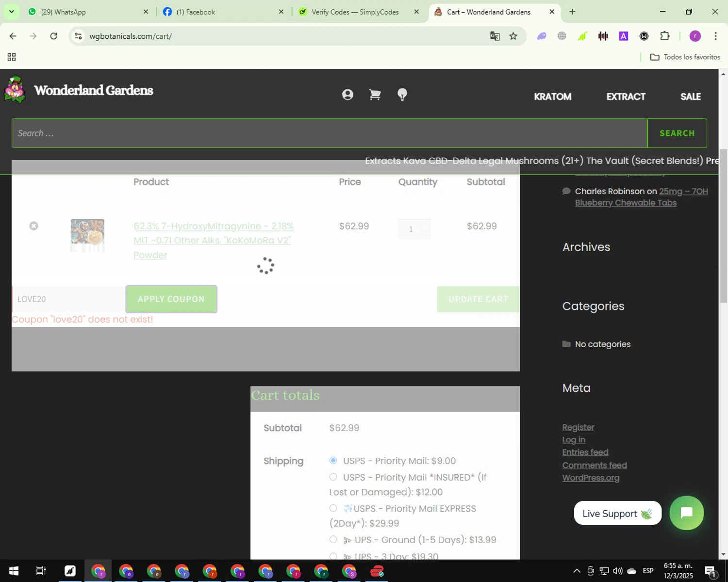
Task: Open the shopping cart icon in header
Action: pyautogui.click(x=375, y=95)
